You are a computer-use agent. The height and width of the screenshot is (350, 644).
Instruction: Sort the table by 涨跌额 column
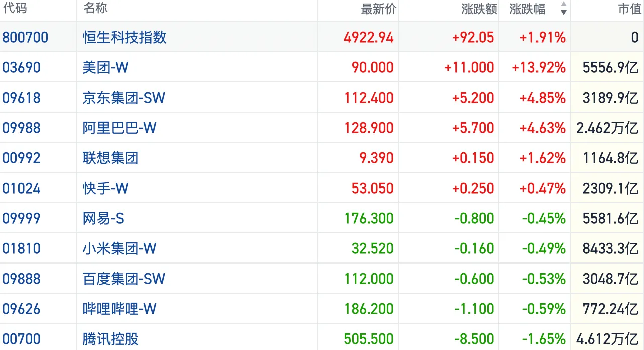(x=478, y=9)
